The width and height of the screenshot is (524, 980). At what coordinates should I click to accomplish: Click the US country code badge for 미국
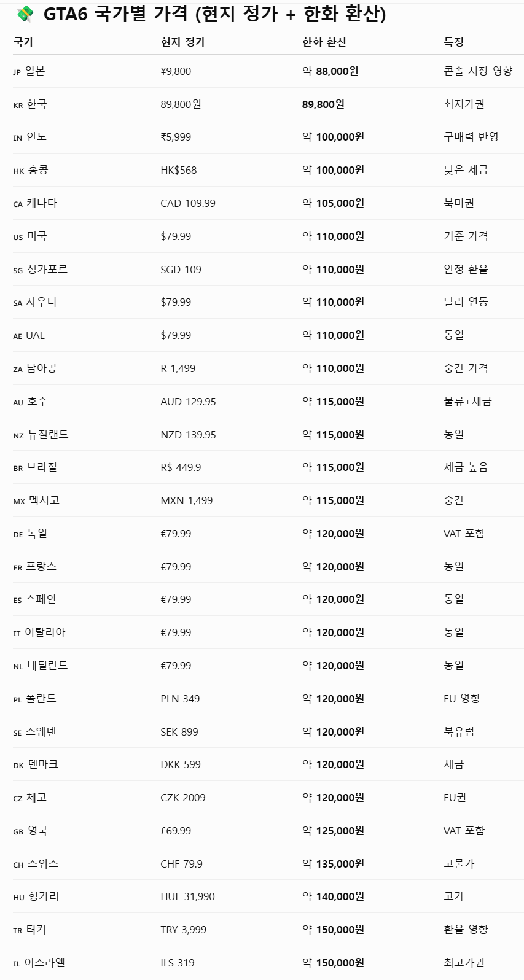pyautogui.click(x=18, y=238)
